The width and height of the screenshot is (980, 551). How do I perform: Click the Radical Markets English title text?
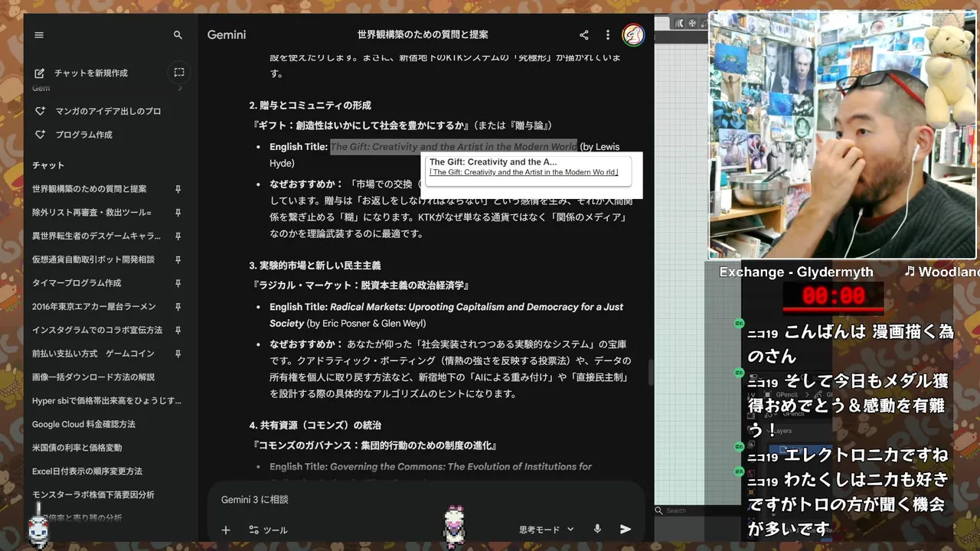coord(446,315)
